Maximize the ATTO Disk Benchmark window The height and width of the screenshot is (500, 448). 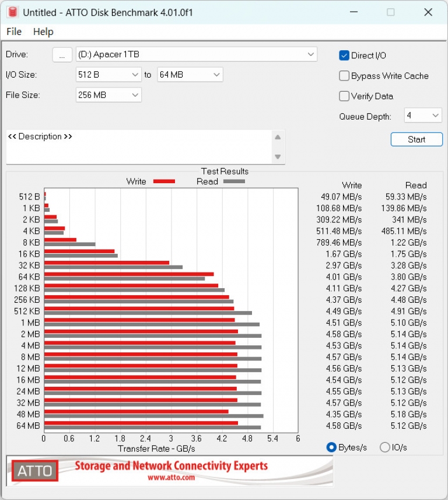(x=391, y=12)
